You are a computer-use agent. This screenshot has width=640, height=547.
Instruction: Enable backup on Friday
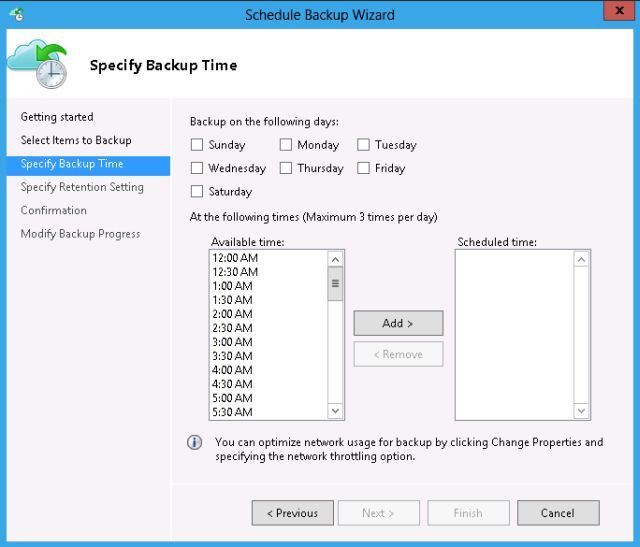363,168
